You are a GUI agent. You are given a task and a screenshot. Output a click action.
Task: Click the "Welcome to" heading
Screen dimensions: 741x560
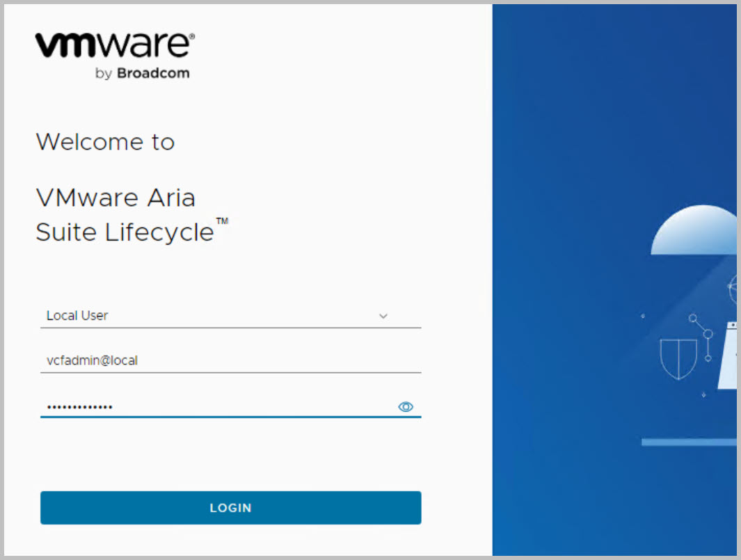click(x=105, y=142)
